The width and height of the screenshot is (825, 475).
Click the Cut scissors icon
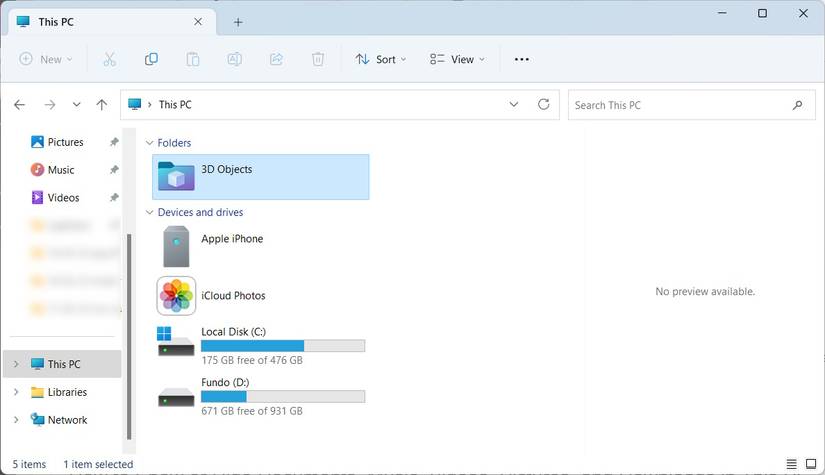(x=109, y=59)
